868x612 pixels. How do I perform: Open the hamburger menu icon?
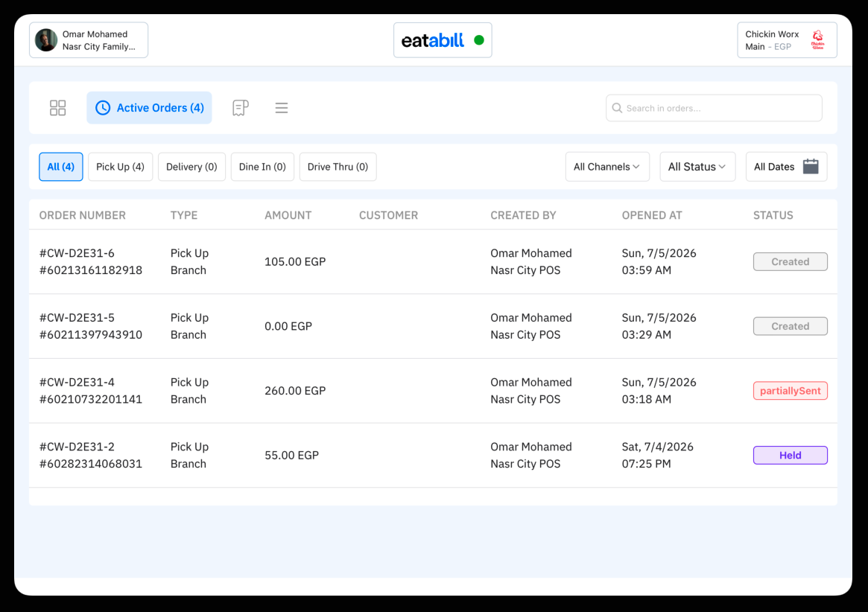click(x=281, y=108)
